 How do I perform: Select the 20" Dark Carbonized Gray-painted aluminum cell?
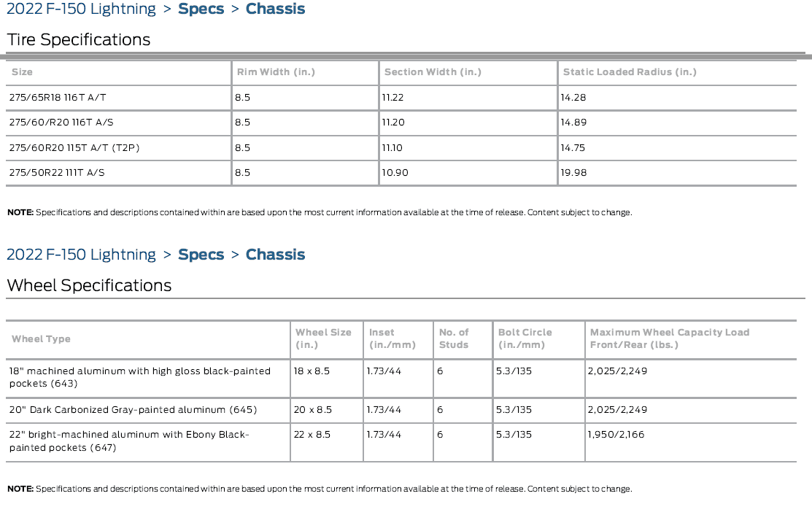(133, 410)
